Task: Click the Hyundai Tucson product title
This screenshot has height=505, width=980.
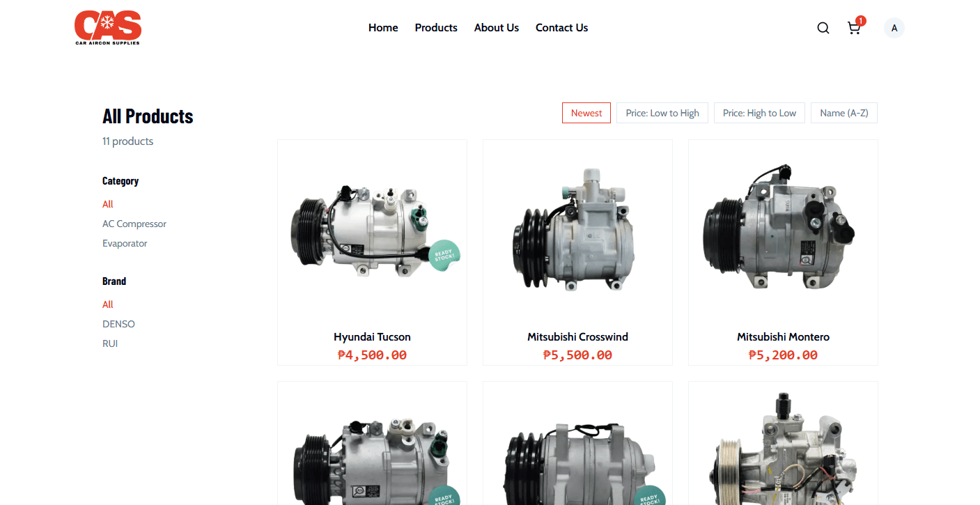Action: [x=372, y=337]
